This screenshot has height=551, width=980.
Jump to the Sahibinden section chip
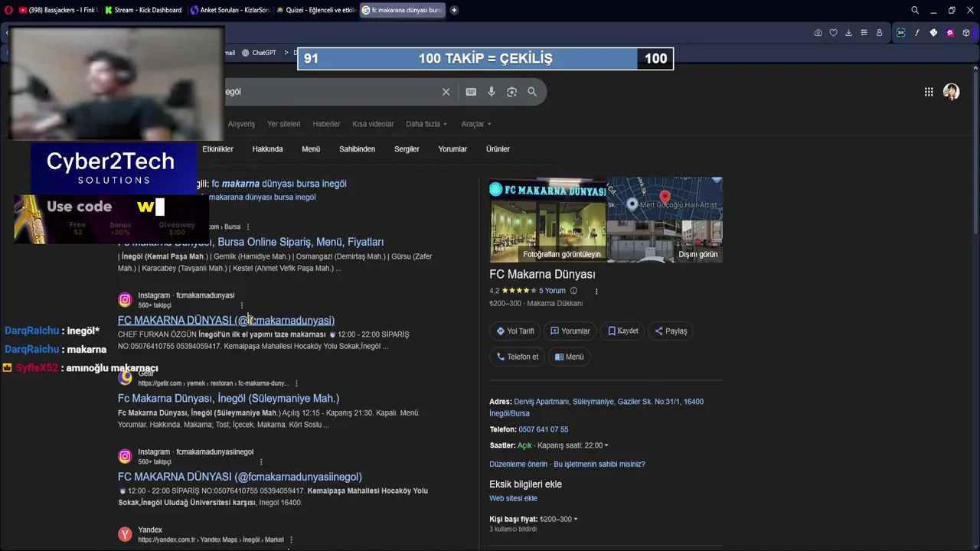coord(357,149)
